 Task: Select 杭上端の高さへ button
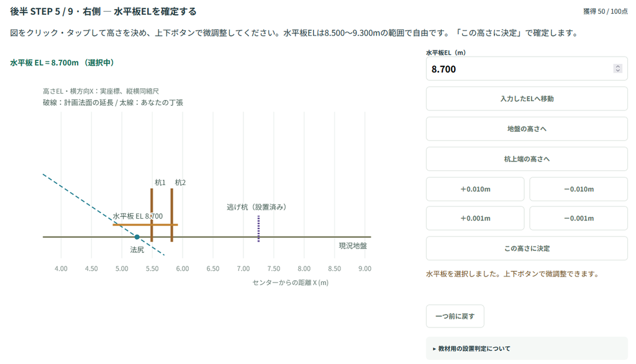click(527, 158)
